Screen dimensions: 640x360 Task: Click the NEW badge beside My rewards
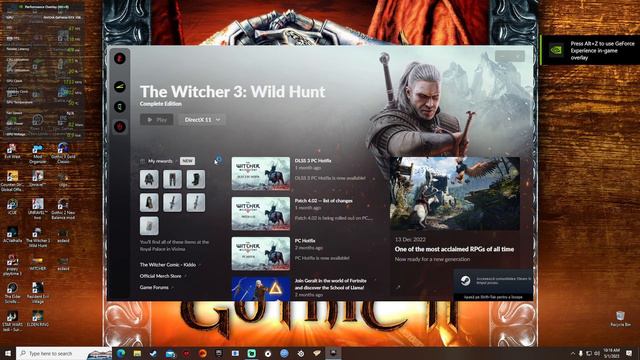[187, 161]
